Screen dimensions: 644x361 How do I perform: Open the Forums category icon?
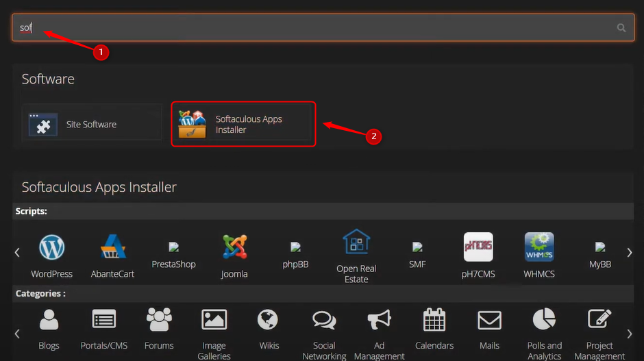pyautogui.click(x=159, y=319)
